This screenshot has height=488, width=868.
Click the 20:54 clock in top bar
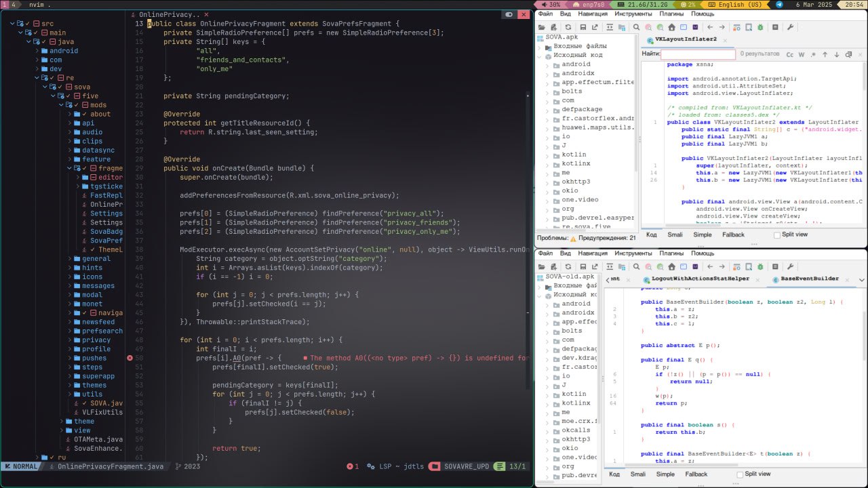click(854, 4)
